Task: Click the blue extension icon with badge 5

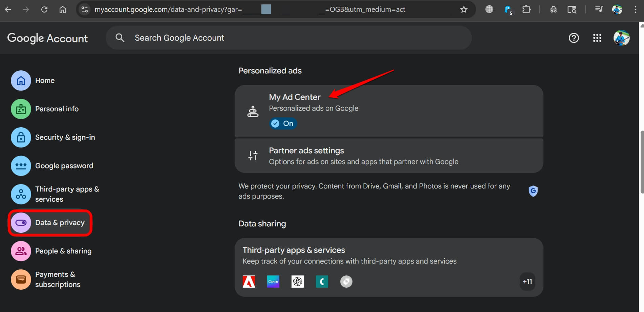Action: pyautogui.click(x=508, y=10)
